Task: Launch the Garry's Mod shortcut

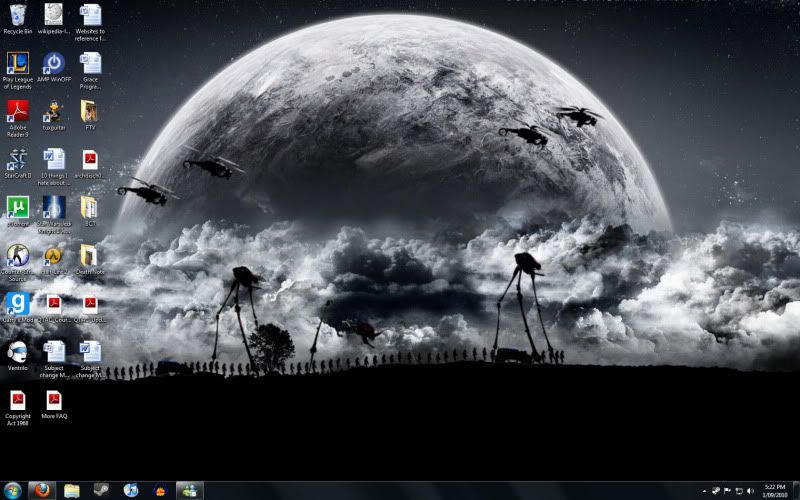Action: [x=18, y=308]
